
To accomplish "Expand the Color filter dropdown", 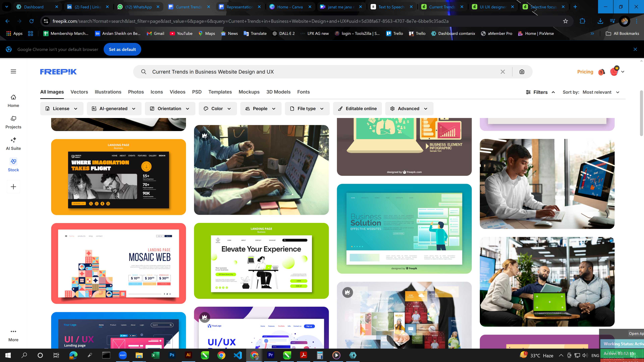I will [218, 108].
